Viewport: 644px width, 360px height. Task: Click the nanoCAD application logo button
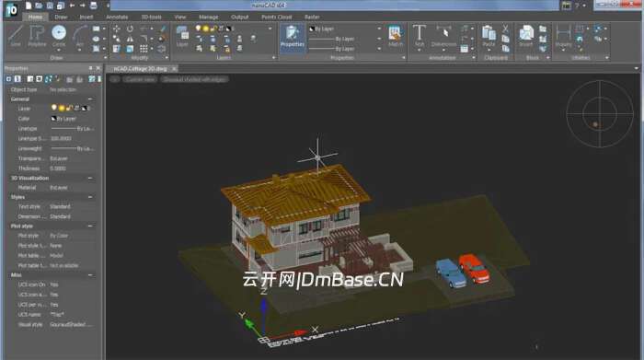11,10
